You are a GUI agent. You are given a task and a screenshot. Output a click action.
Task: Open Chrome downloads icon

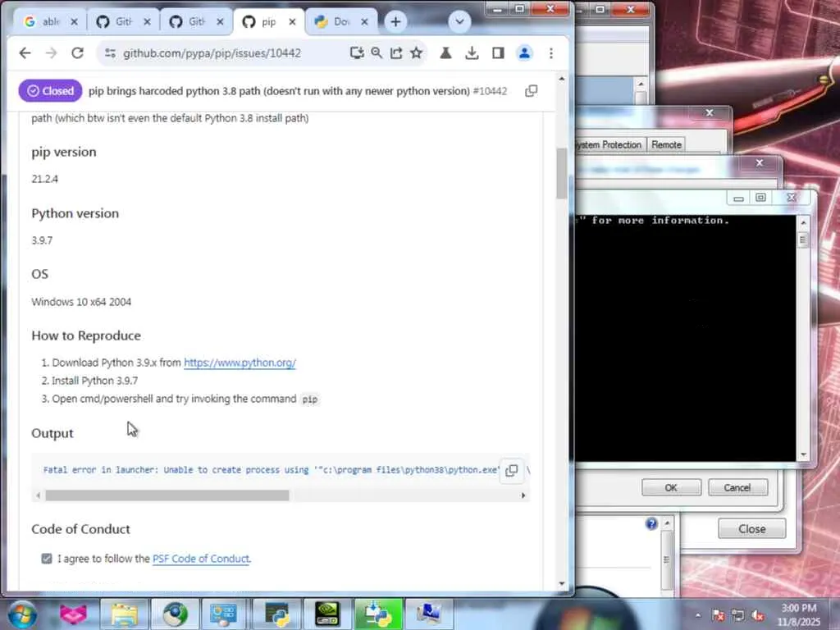click(x=472, y=52)
